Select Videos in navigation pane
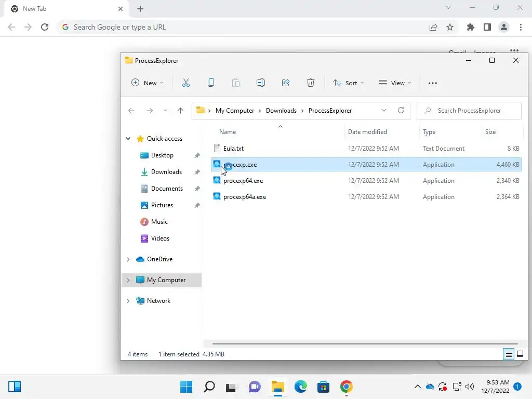This screenshot has width=532, height=399. click(160, 238)
